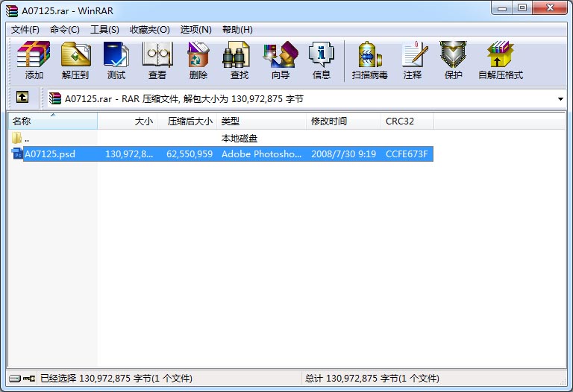Open the 文件(F) menu

coord(25,30)
